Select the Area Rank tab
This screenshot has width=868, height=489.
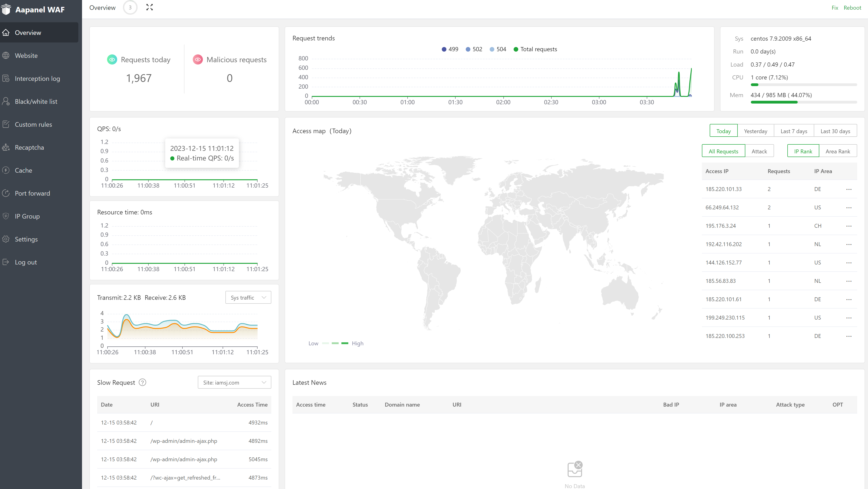point(838,151)
